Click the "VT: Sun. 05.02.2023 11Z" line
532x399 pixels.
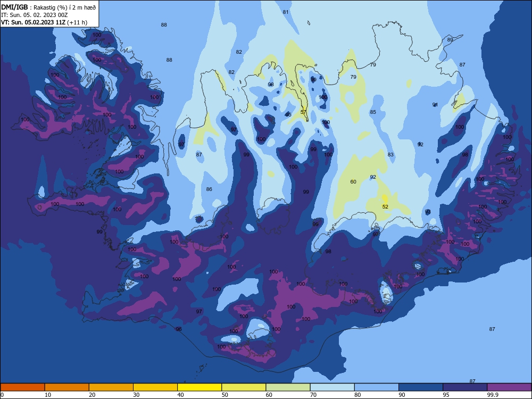pyautogui.click(x=33, y=22)
